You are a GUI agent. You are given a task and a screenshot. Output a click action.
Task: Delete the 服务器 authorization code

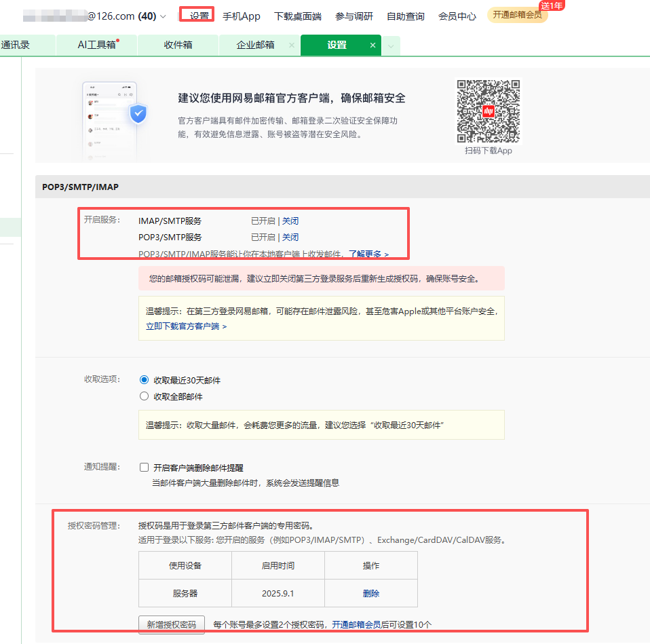point(371,593)
